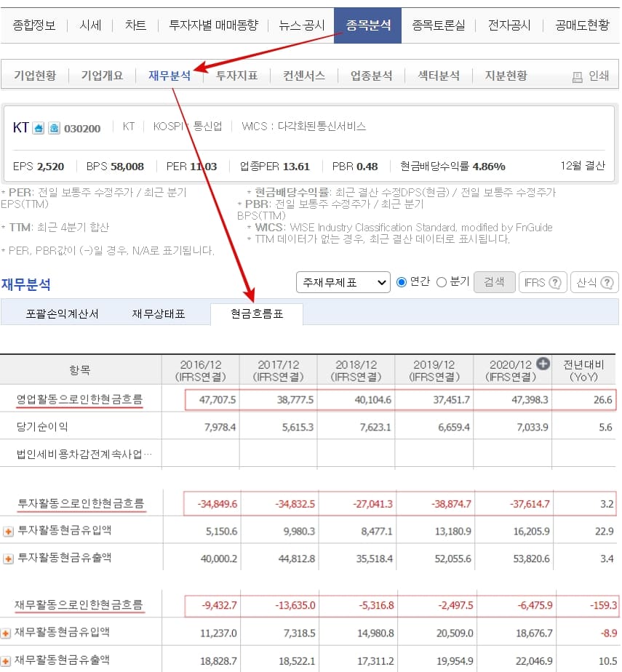622x672 pixels.
Task: Open the 공매도현황 tab
Action: coord(582,25)
